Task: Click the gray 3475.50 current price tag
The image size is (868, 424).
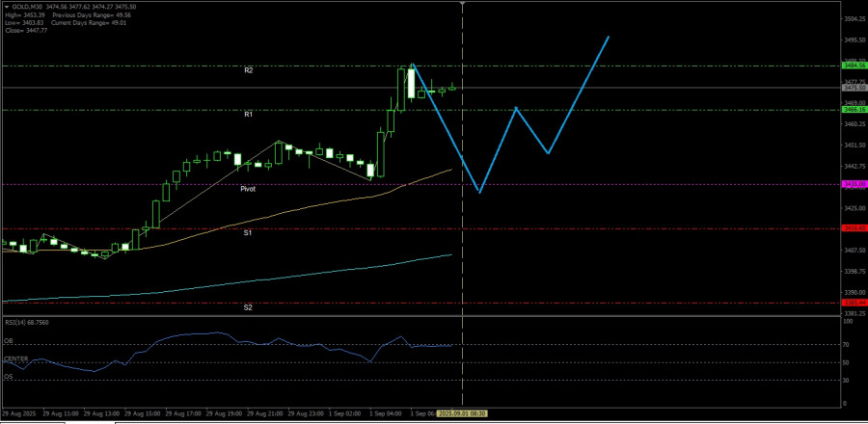Action: tap(854, 88)
